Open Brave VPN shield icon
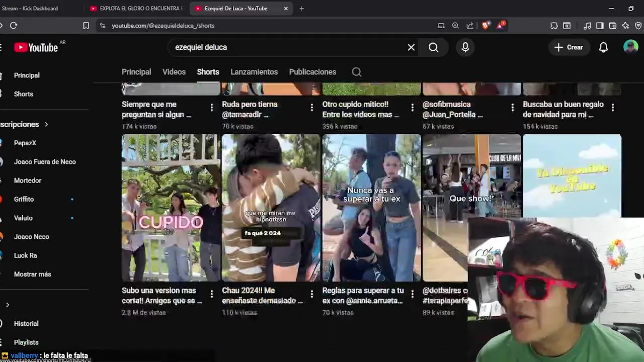 tap(638, 26)
